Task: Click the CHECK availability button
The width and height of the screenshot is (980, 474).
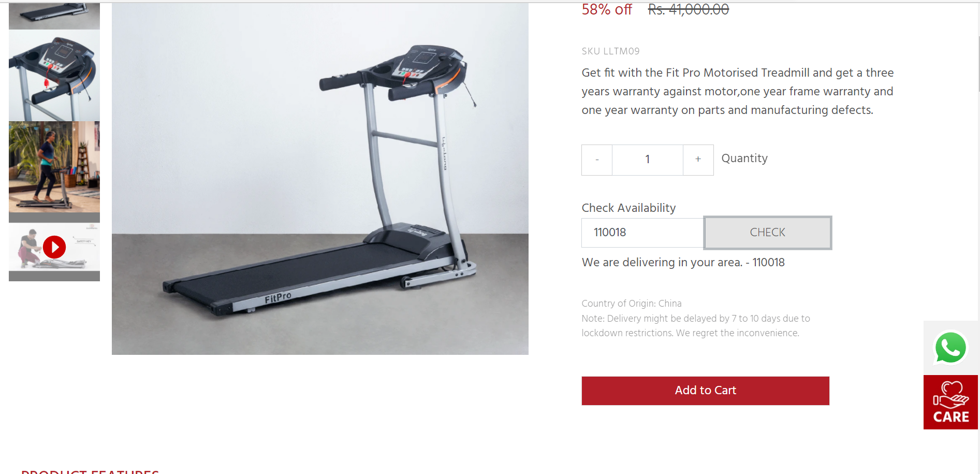Action: pos(768,233)
